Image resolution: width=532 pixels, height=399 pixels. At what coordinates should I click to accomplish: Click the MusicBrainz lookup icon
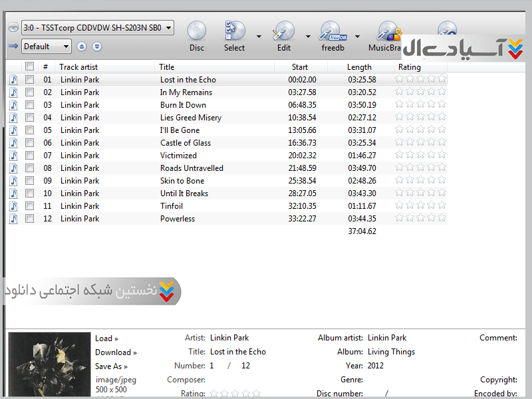[x=388, y=31]
